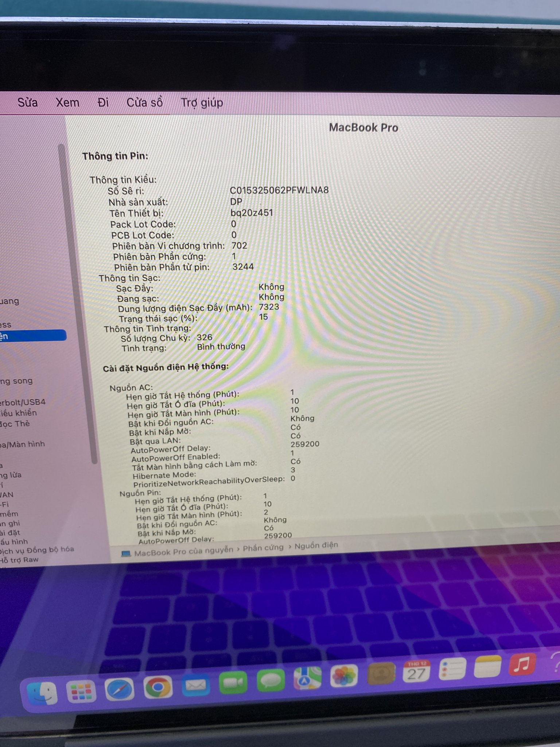The height and width of the screenshot is (747, 560).
Task: Select the 'n ghi' sidebar item
Action: (10, 523)
